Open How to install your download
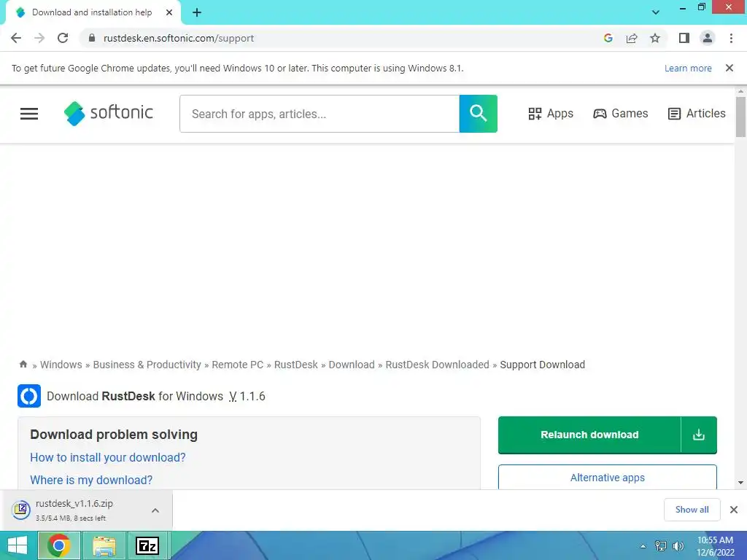This screenshot has height=560, width=747. tap(108, 458)
